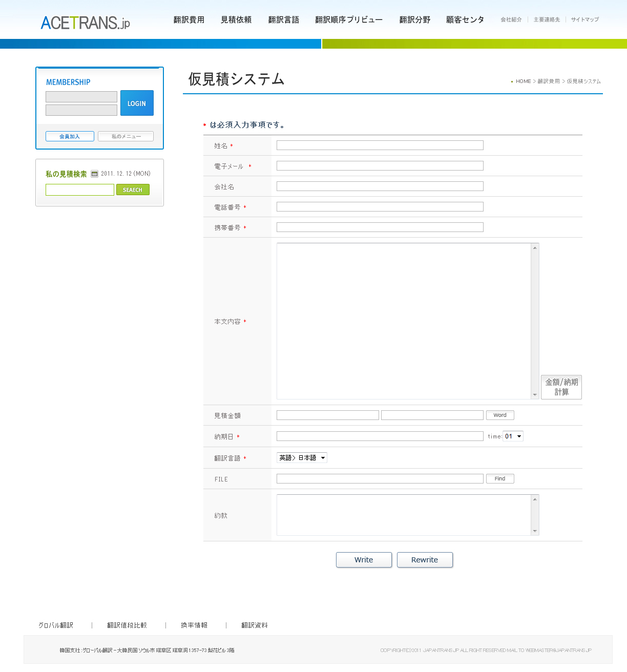
Task: Open the time dropdown for delivery date
Action: (x=513, y=436)
